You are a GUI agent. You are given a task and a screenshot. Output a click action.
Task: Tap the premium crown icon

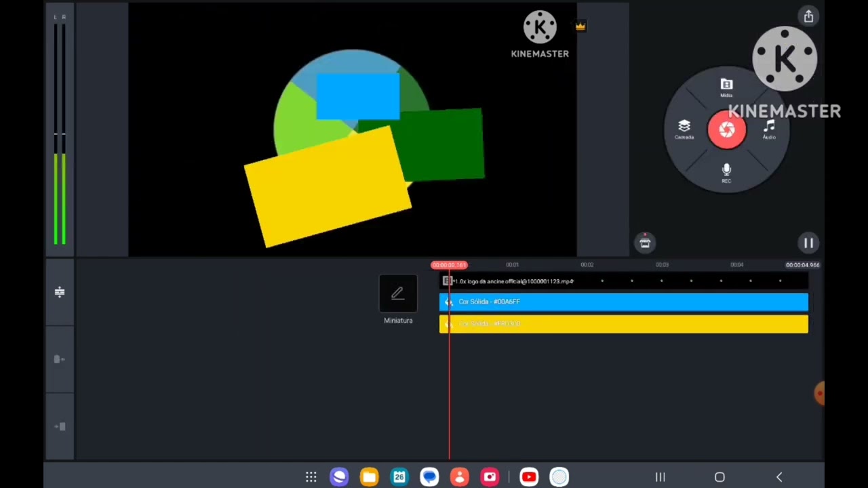(x=580, y=26)
